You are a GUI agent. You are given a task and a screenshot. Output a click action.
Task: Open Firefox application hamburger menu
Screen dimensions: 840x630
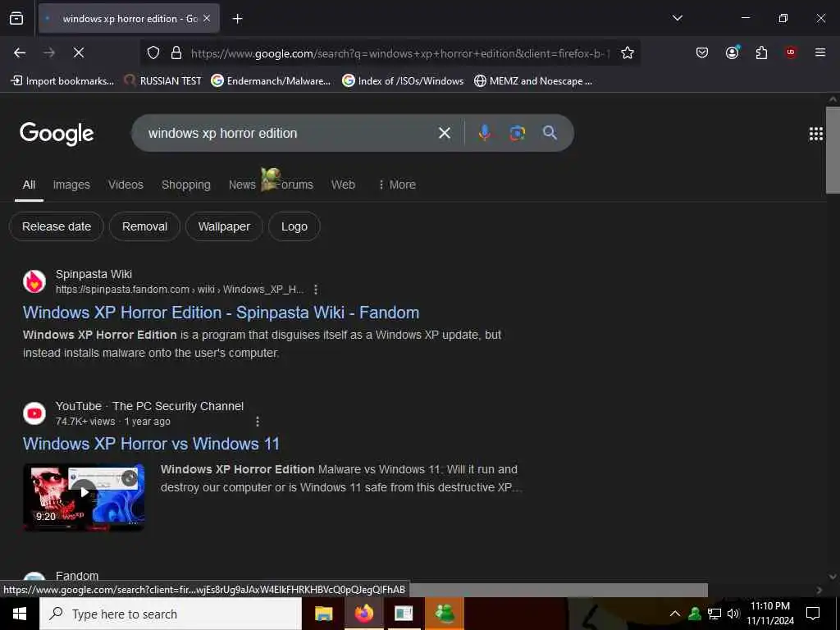pos(820,52)
